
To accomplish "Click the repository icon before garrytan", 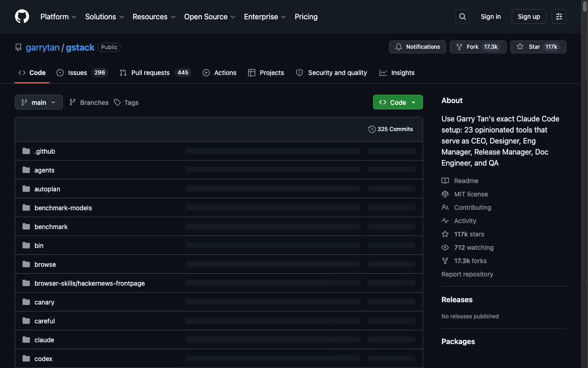I will (18, 47).
